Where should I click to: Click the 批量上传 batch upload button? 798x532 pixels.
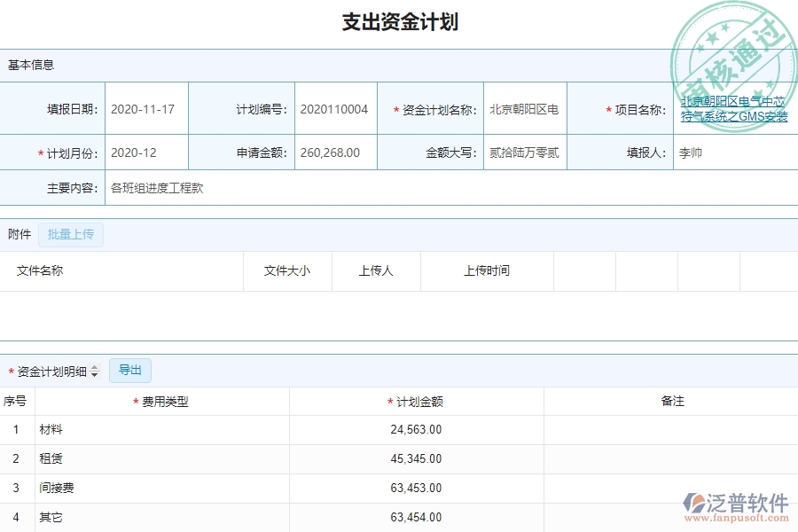tap(71, 234)
